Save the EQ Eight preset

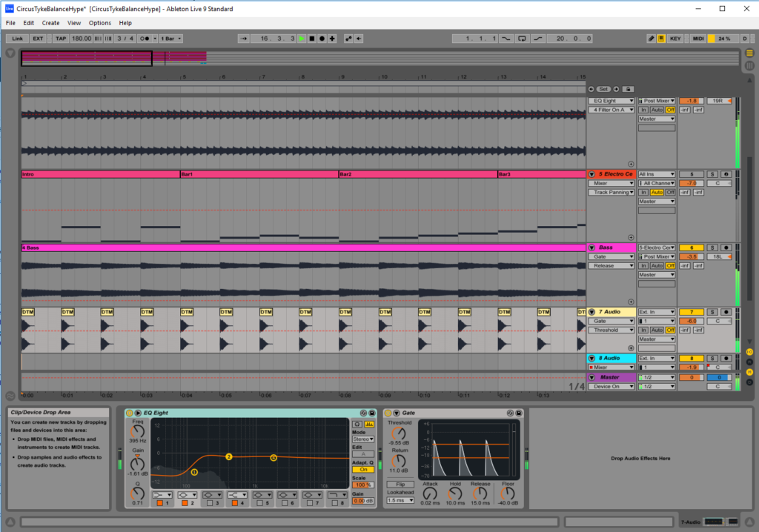372,413
